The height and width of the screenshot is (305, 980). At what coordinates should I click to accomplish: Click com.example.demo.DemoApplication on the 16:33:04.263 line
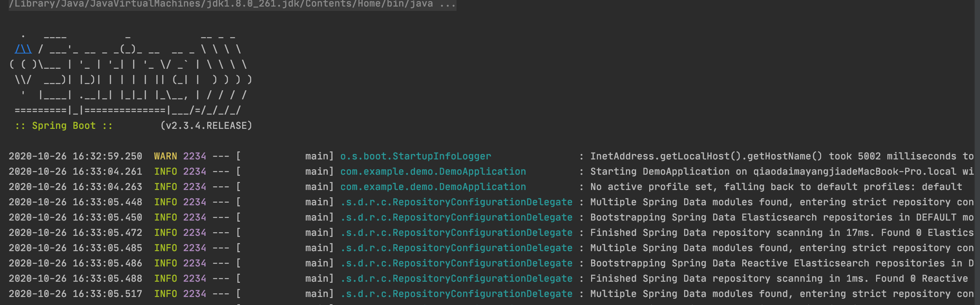pos(433,187)
